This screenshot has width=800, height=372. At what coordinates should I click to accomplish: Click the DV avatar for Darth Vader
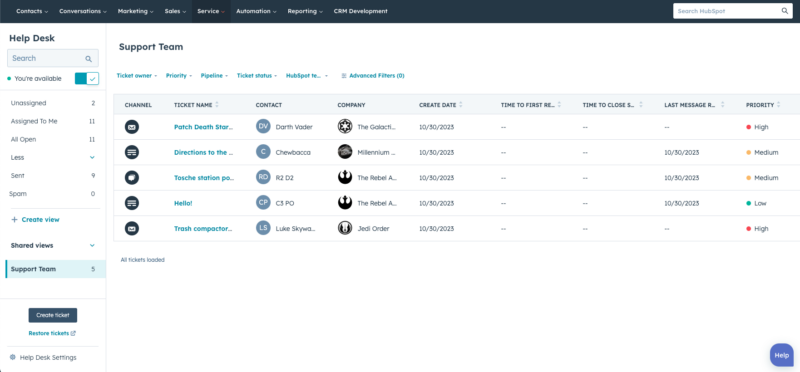pyautogui.click(x=263, y=127)
